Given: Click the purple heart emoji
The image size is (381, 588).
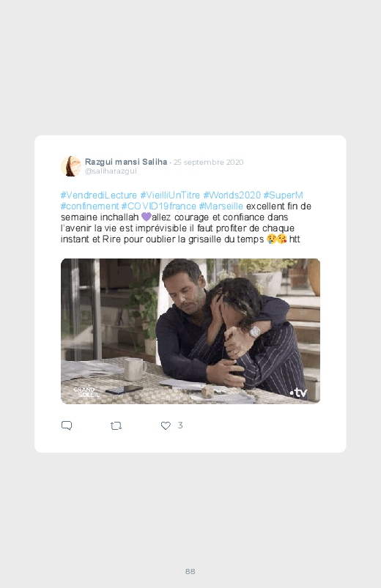Looking at the screenshot, I should 146,217.
